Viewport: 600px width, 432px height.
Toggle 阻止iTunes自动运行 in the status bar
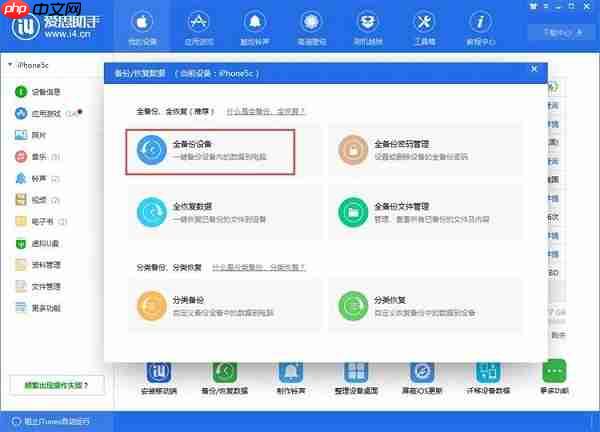(x=51, y=421)
